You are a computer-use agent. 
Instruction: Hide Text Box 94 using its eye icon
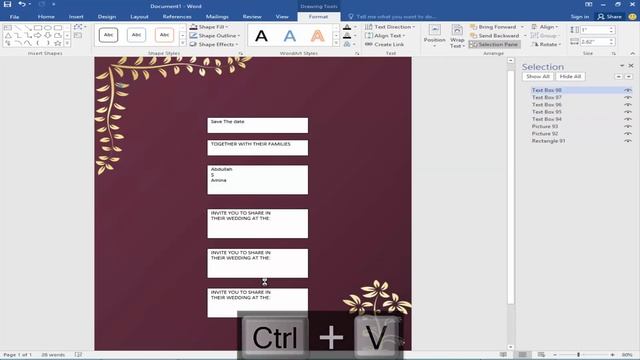[628, 119]
